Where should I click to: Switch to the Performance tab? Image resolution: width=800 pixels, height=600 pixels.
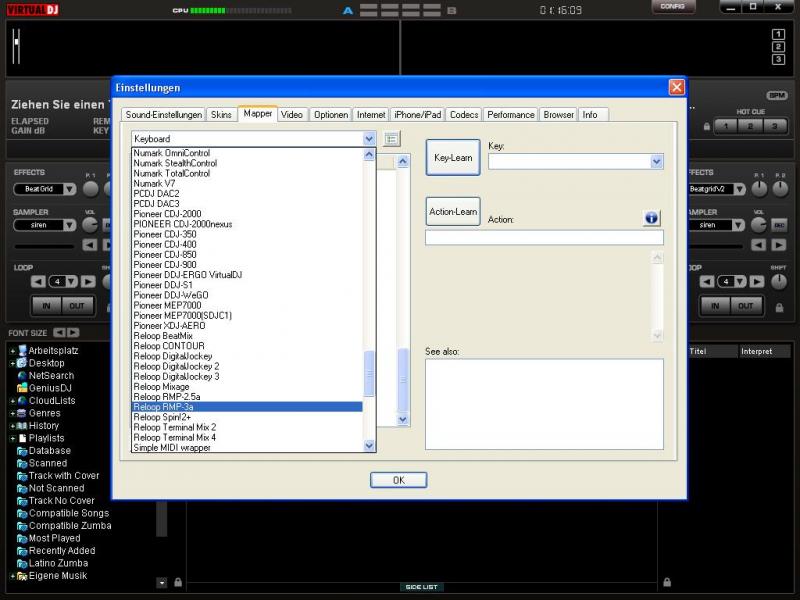511,115
